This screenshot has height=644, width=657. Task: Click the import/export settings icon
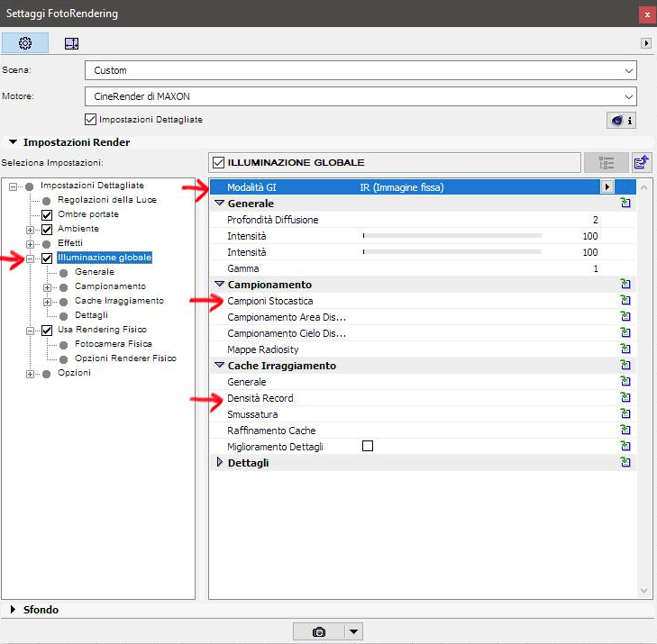click(x=641, y=163)
